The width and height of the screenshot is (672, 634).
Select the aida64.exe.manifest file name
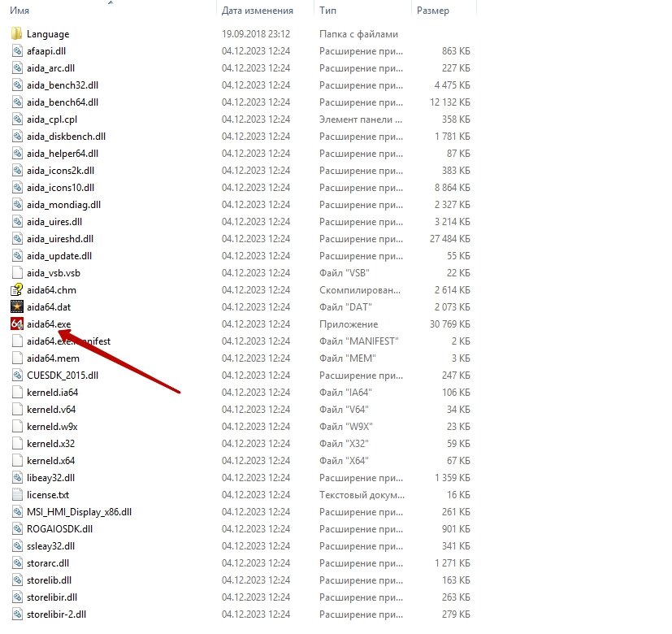[x=68, y=341]
